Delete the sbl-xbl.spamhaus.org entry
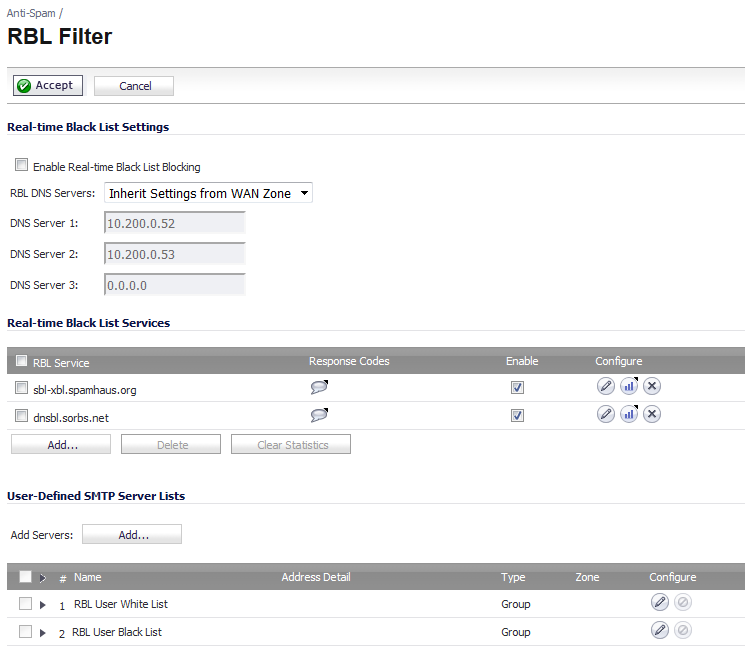Viewport: 745px width, 670px height. (x=652, y=386)
